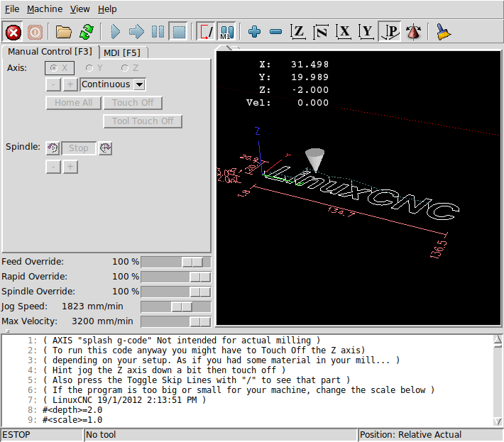The height and width of the screenshot is (442, 504).
Task: Click Touch Off button
Action: pos(133,103)
